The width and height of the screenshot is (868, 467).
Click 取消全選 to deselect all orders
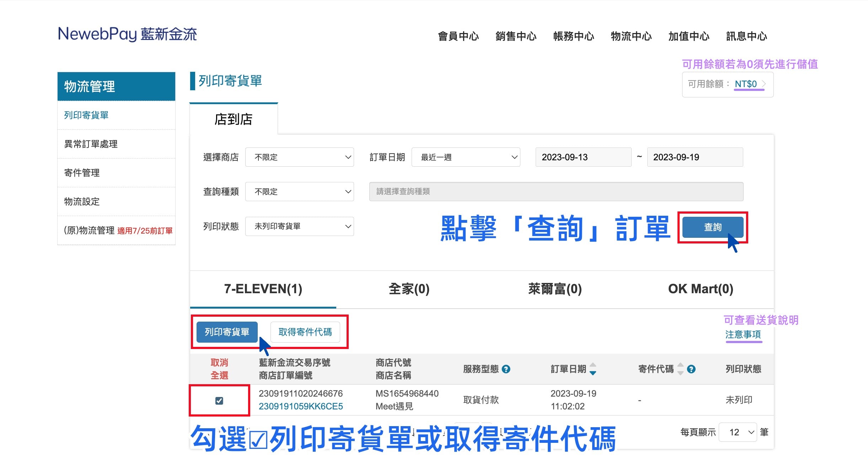[219, 369]
